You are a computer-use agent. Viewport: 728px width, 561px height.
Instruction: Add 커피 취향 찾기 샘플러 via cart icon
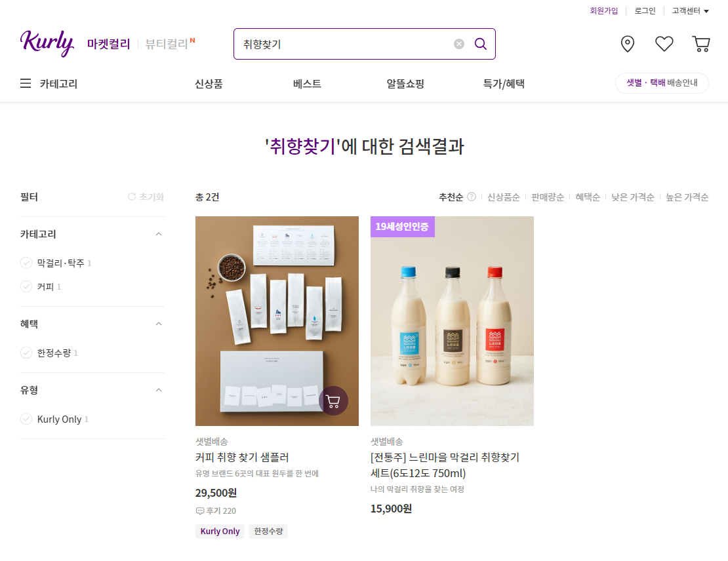coord(333,400)
